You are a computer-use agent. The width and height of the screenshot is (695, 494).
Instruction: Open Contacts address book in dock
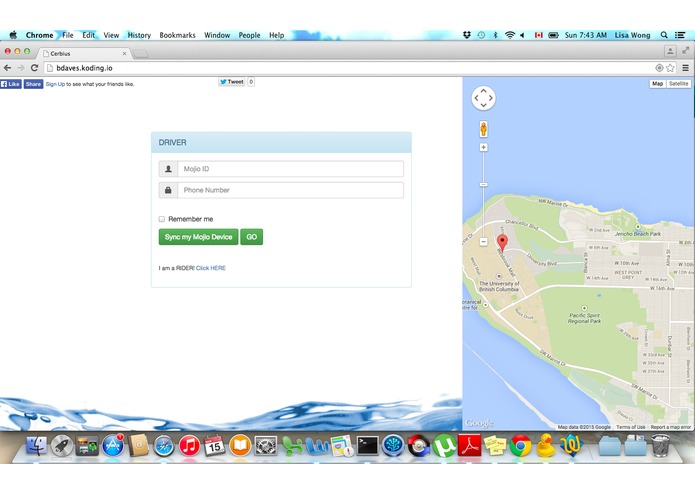[x=138, y=445]
